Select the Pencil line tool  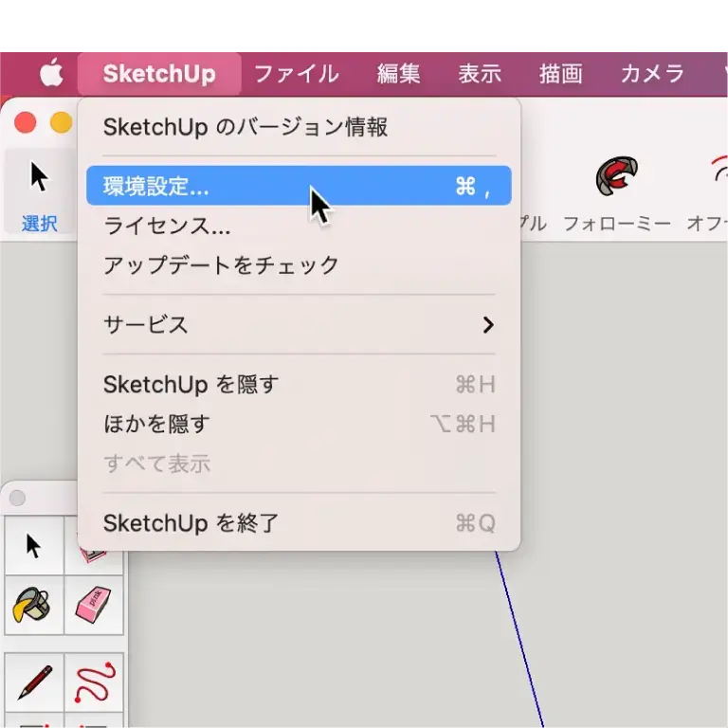click(x=34, y=682)
